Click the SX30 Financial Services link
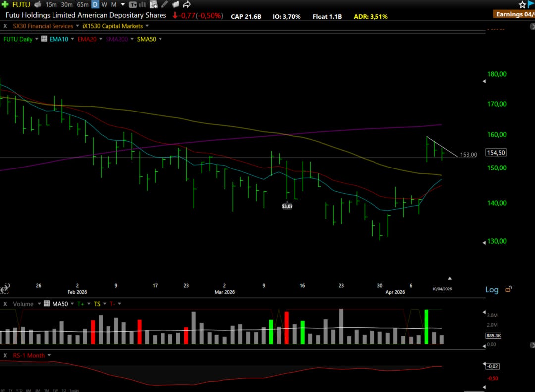This screenshot has width=535, height=392. point(43,26)
